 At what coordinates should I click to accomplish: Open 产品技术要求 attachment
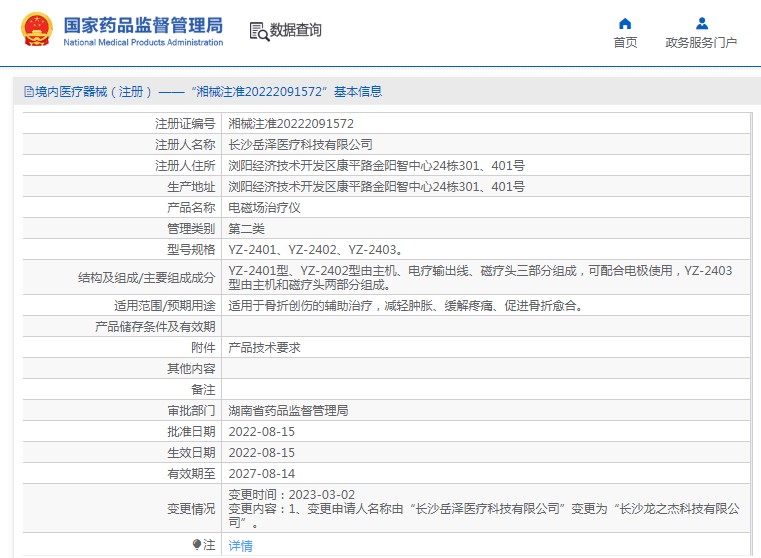coord(264,347)
